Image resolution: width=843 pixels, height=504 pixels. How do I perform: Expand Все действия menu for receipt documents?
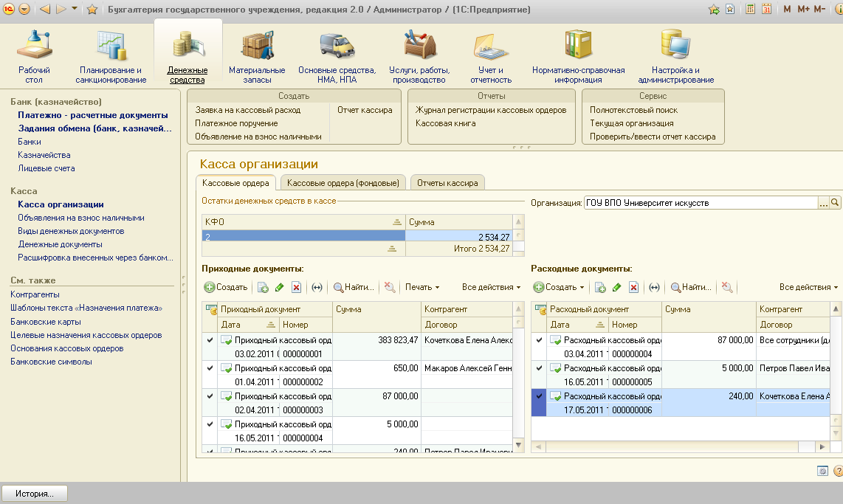(x=491, y=287)
